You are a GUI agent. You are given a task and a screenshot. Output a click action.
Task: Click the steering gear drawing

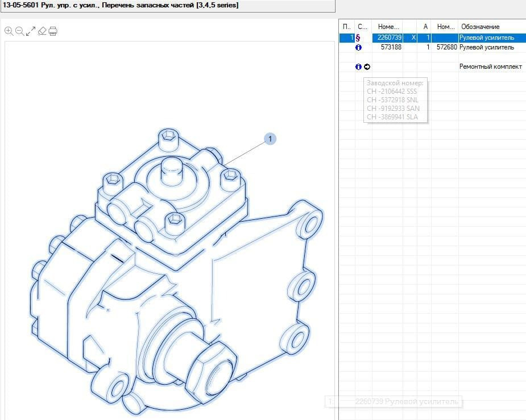tap(171, 273)
